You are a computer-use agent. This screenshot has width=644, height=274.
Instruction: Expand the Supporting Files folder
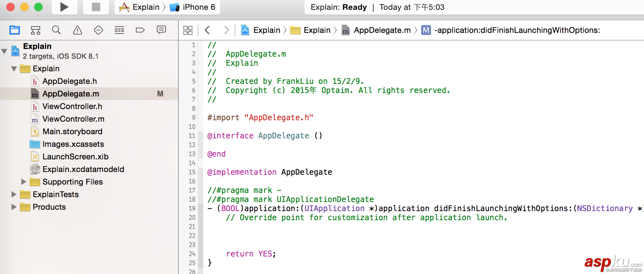24,182
